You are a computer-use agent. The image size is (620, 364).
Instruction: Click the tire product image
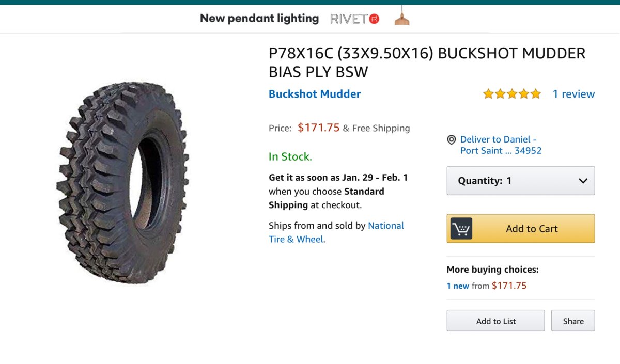point(122,183)
